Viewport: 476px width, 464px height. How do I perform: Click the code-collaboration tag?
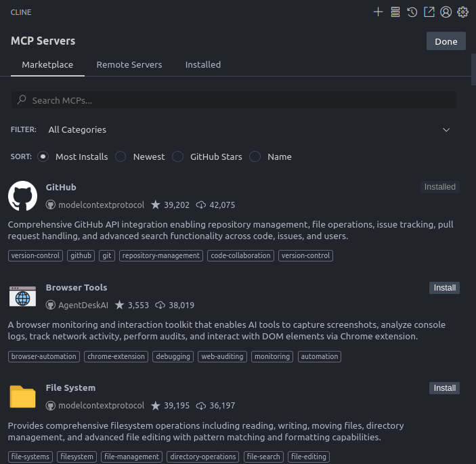240,255
